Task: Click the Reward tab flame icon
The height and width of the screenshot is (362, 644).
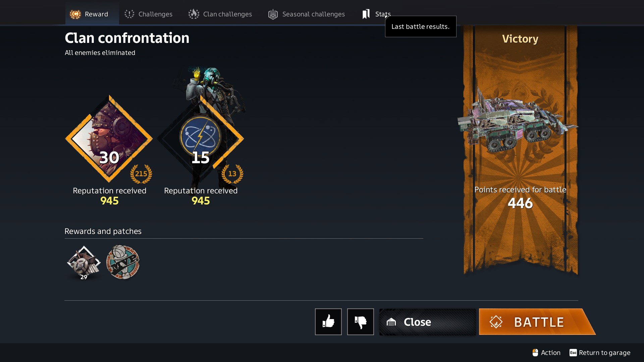Action: pyautogui.click(x=75, y=14)
